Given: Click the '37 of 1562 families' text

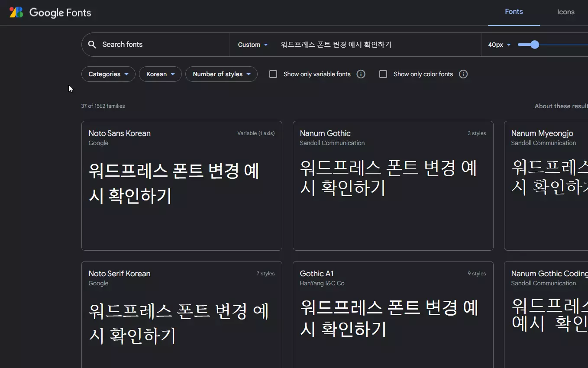Looking at the screenshot, I should point(103,106).
